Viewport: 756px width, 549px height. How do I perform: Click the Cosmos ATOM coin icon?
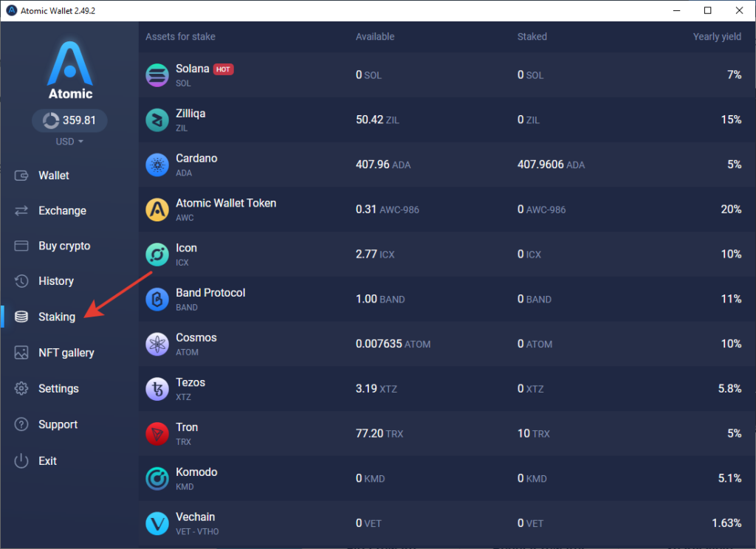(x=157, y=344)
